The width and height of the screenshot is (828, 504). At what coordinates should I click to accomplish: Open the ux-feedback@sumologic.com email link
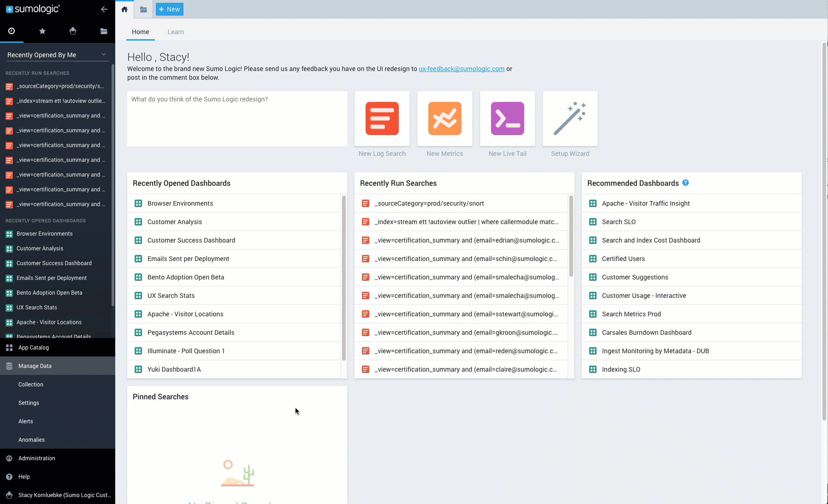pos(461,69)
